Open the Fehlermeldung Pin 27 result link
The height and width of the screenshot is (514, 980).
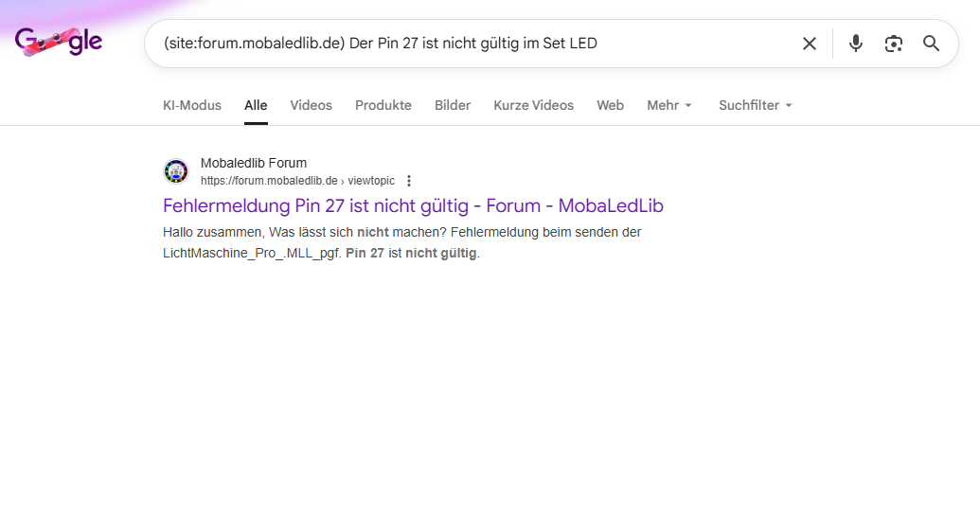[413, 205]
